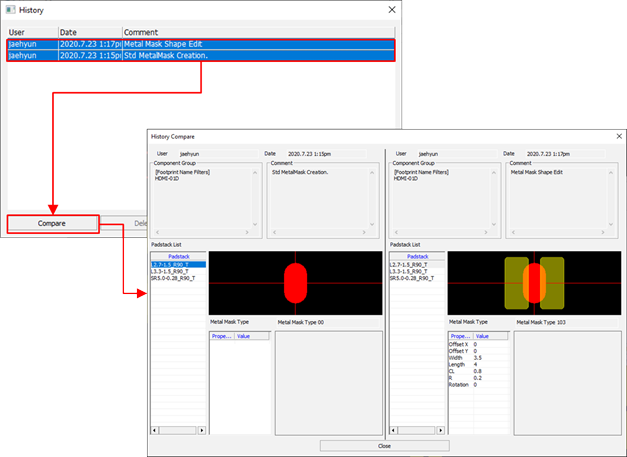Sort history by the Date column header

pos(88,32)
